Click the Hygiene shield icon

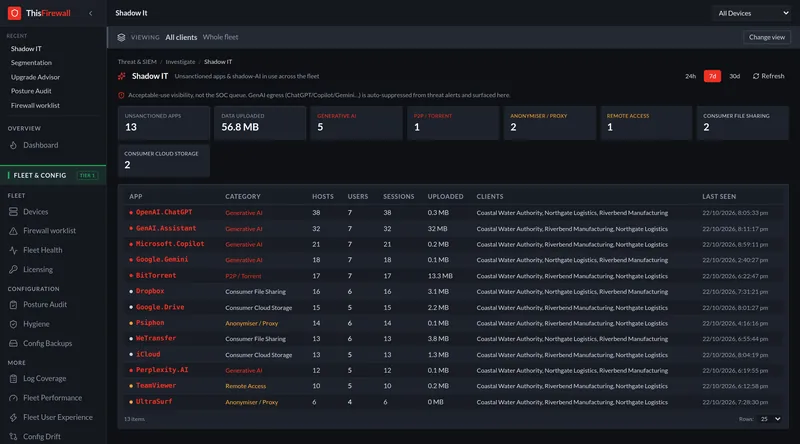click(x=13, y=324)
